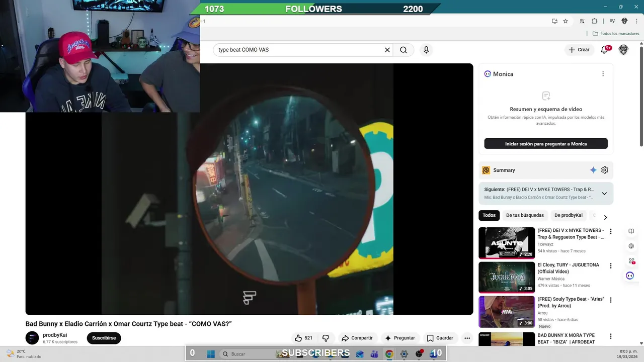Open Chrome profile avatar in toolbar
The height and width of the screenshot is (362, 644).
point(624,21)
